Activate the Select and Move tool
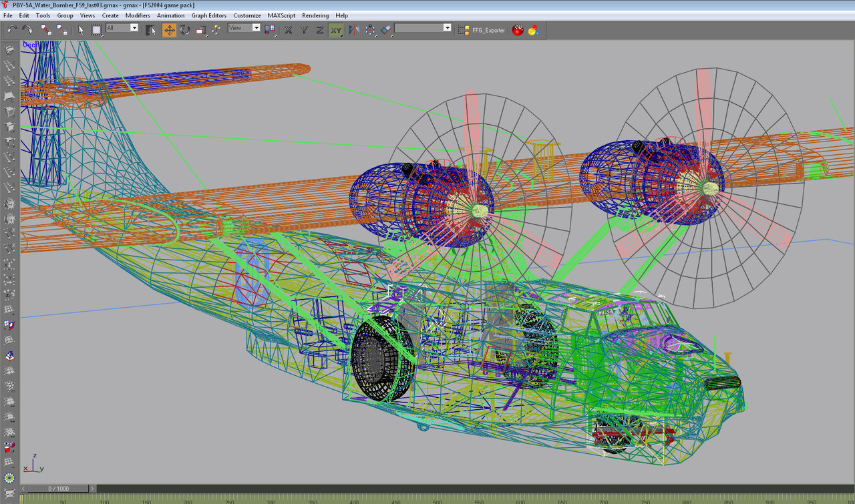Viewport: 855px width, 504px height. [169, 30]
